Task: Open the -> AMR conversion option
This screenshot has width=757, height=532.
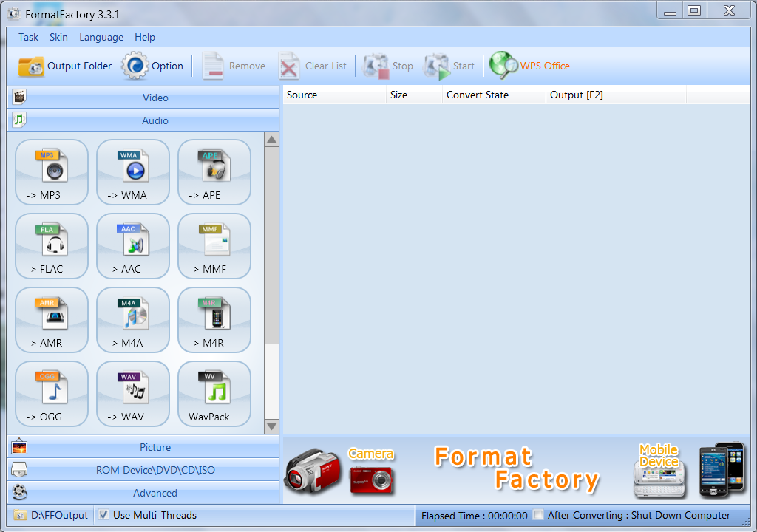Action: pyautogui.click(x=52, y=320)
